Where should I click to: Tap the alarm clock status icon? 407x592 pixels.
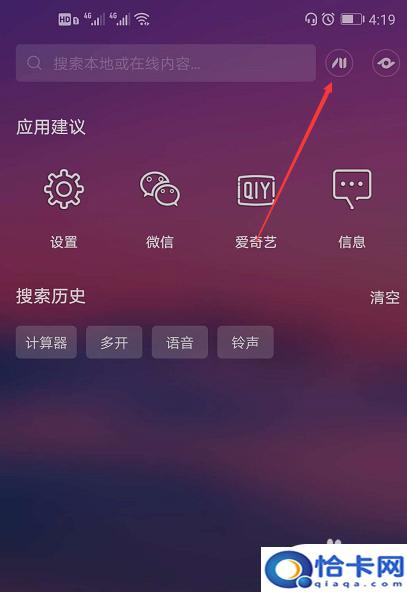pos(328,18)
